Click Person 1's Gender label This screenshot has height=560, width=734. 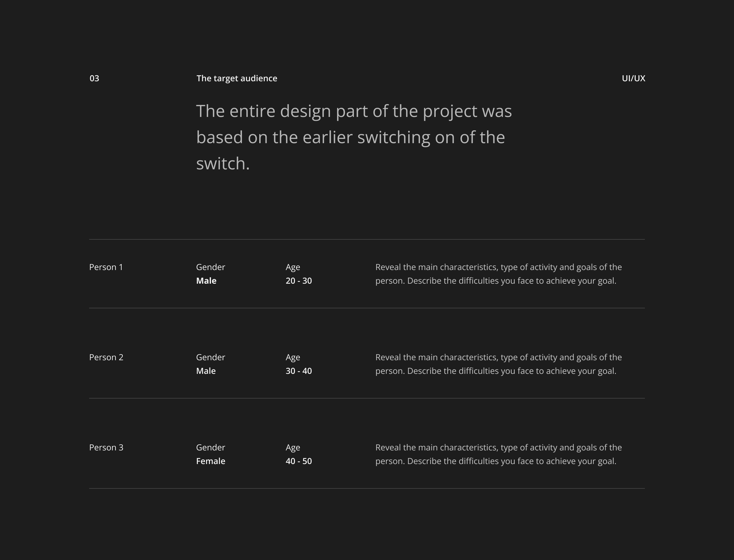point(210,267)
